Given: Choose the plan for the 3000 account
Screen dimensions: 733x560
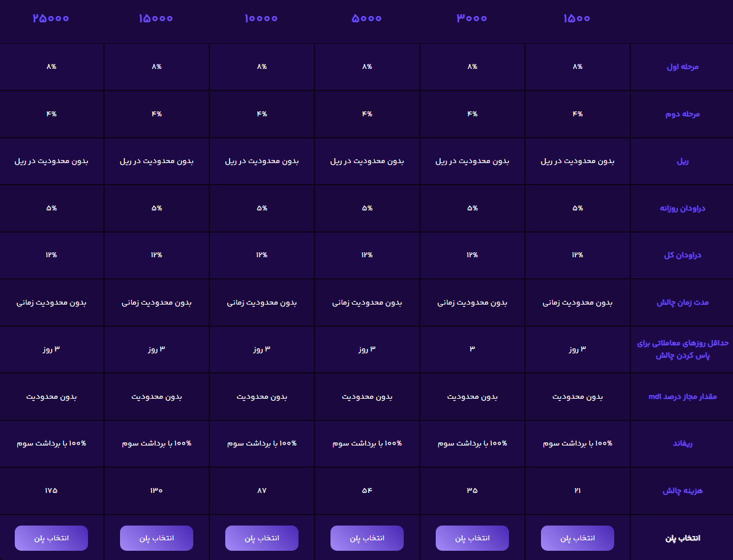Looking at the screenshot, I should point(472,538).
